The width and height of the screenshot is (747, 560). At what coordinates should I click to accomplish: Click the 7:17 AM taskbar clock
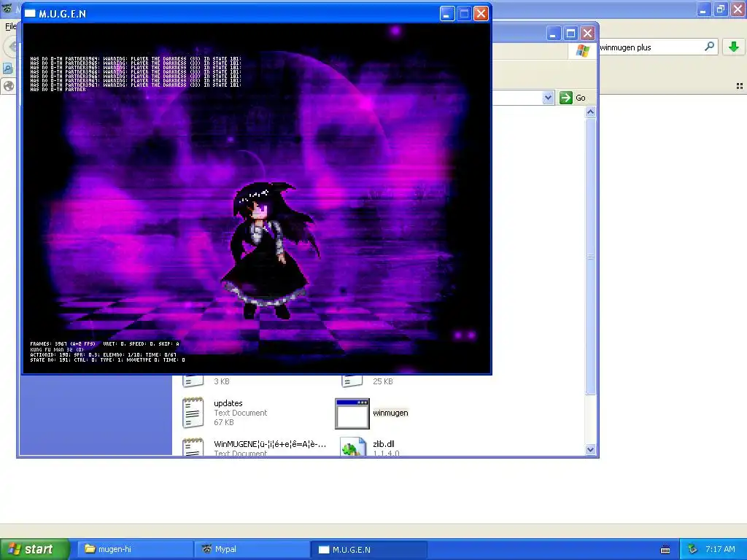[x=720, y=549]
